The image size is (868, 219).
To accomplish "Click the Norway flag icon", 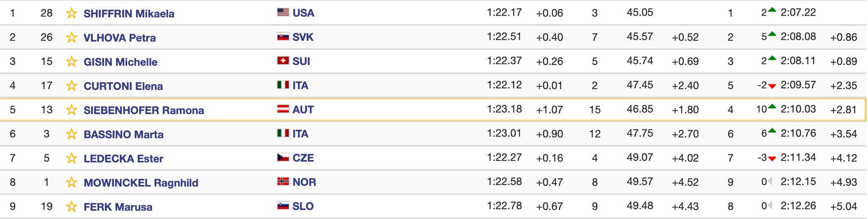I will point(283,182).
